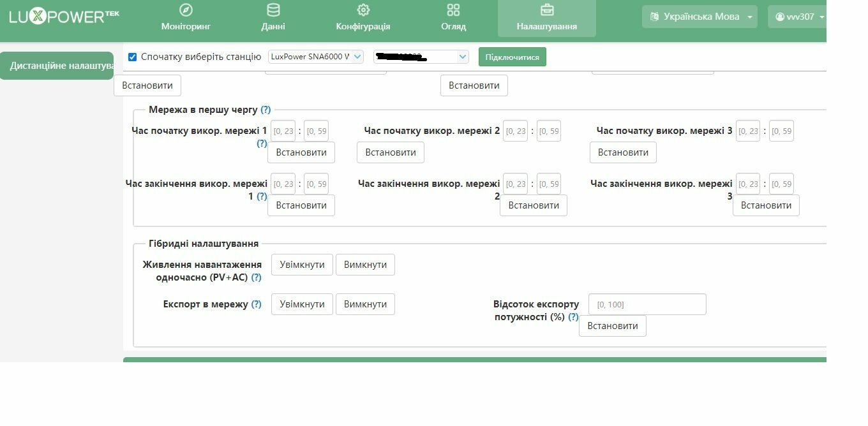The image size is (868, 426).
Task: Open the Конфігурація tab
Action: [x=363, y=18]
